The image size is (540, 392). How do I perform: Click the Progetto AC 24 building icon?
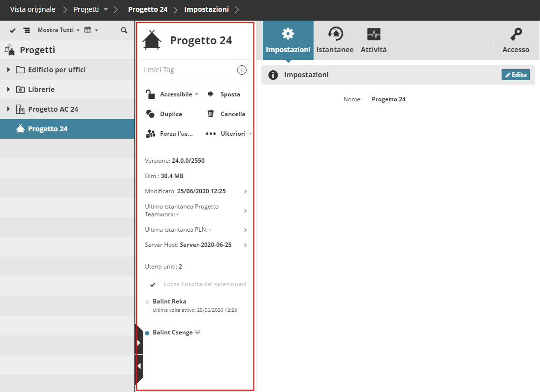pyautogui.click(x=20, y=109)
